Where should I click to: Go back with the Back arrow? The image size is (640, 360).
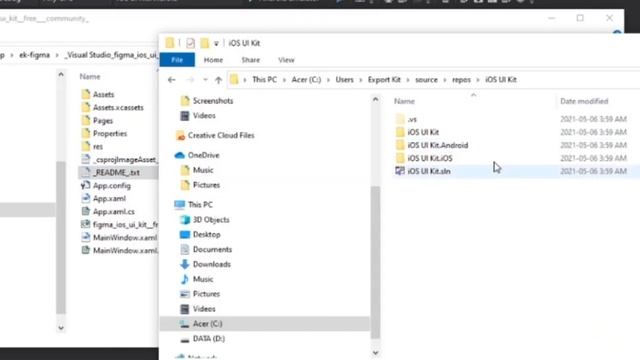[171, 80]
